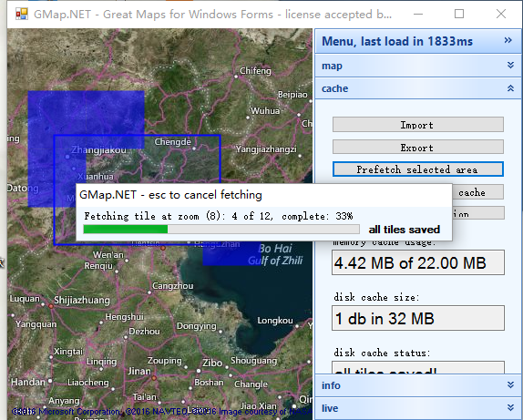Click the Shouguang label on map
Image resolution: width=523 pixels, height=420 pixels.
point(254,361)
